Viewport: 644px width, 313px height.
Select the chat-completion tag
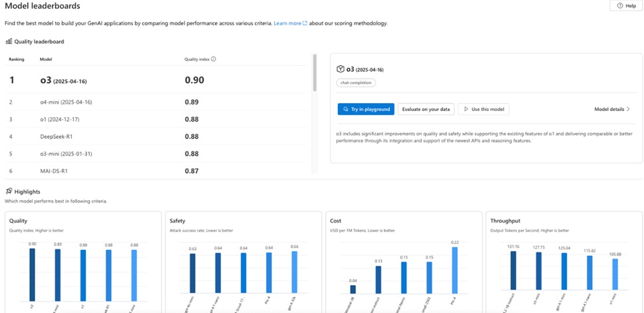(x=356, y=82)
